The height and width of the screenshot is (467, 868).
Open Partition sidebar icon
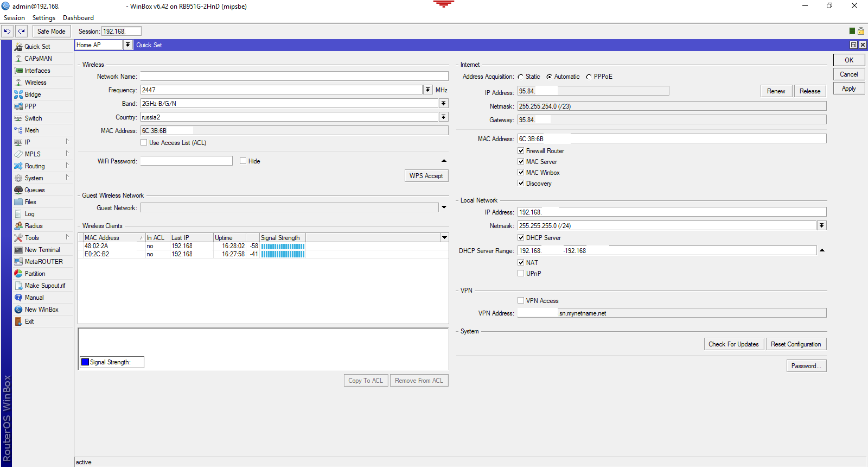click(x=18, y=274)
